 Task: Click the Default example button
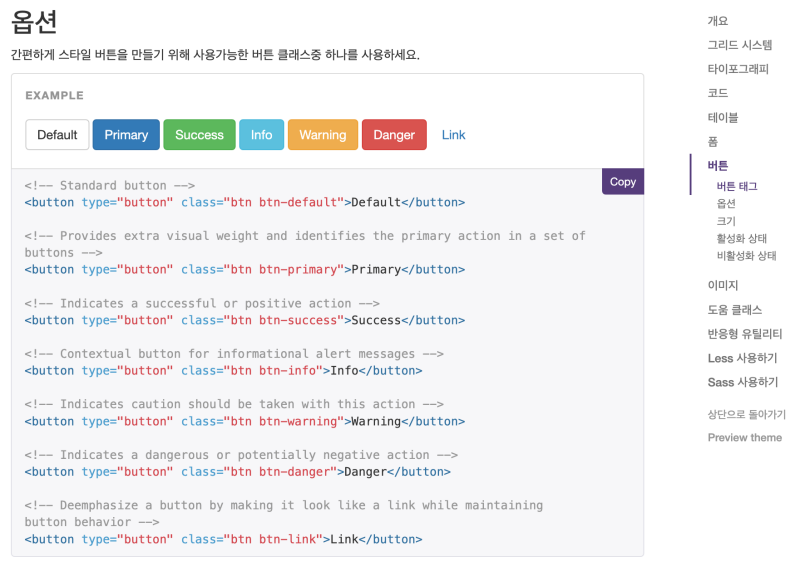57,135
